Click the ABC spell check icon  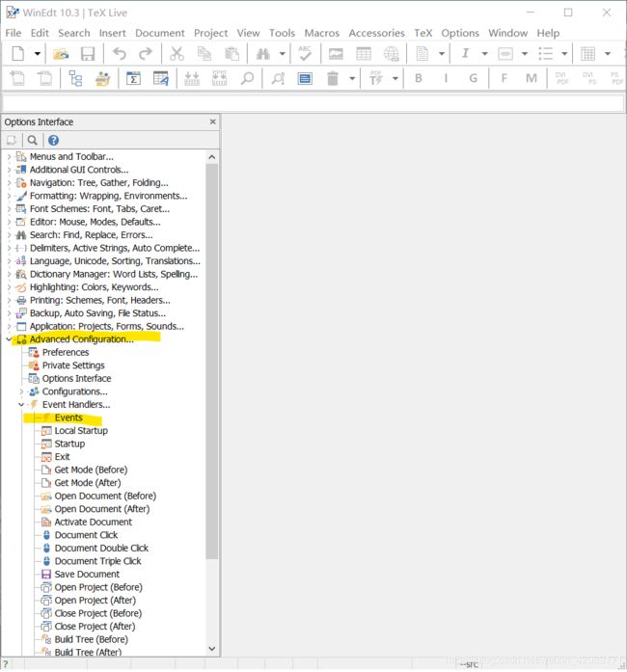[x=305, y=54]
